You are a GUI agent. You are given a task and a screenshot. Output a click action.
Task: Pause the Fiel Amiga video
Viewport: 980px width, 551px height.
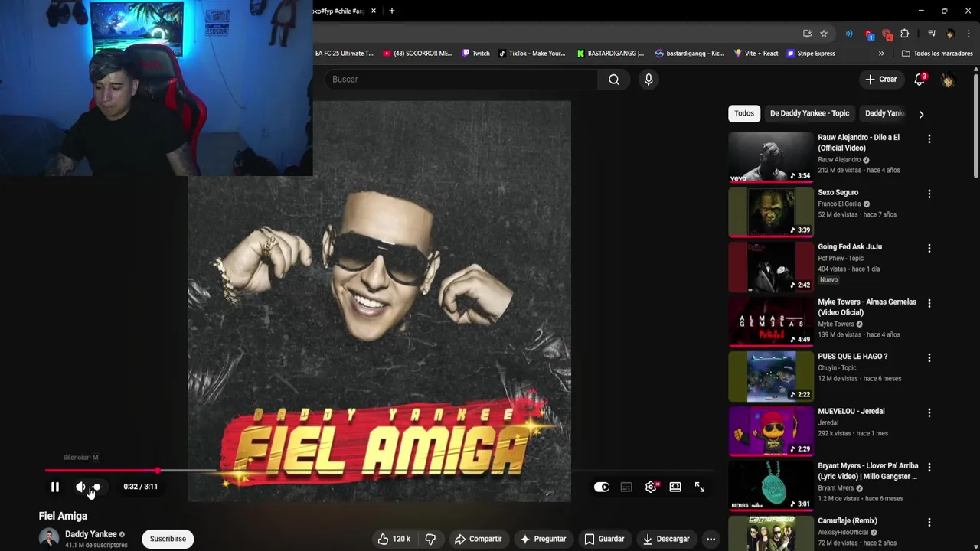pos(55,487)
